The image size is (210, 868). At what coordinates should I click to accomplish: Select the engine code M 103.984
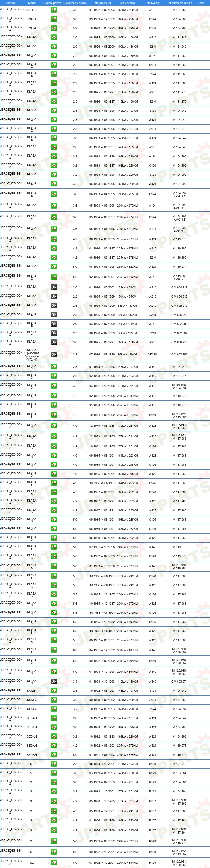[x=179, y=773]
